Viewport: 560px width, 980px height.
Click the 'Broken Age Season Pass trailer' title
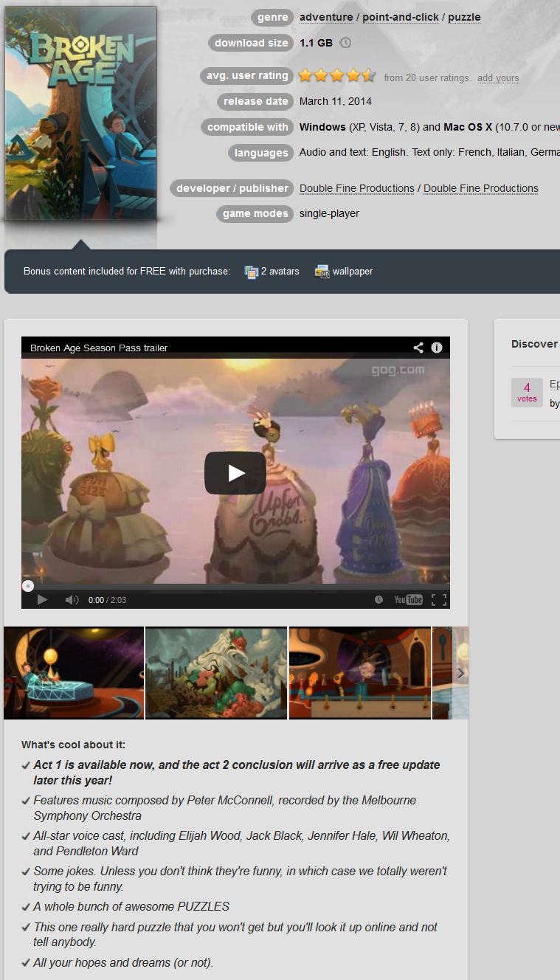tap(99, 348)
